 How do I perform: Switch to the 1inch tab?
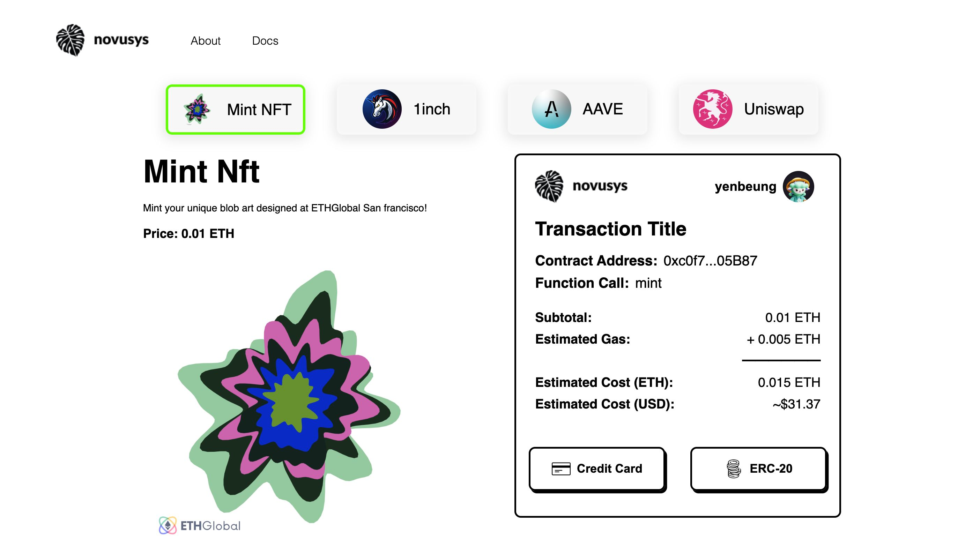[406, 110]
